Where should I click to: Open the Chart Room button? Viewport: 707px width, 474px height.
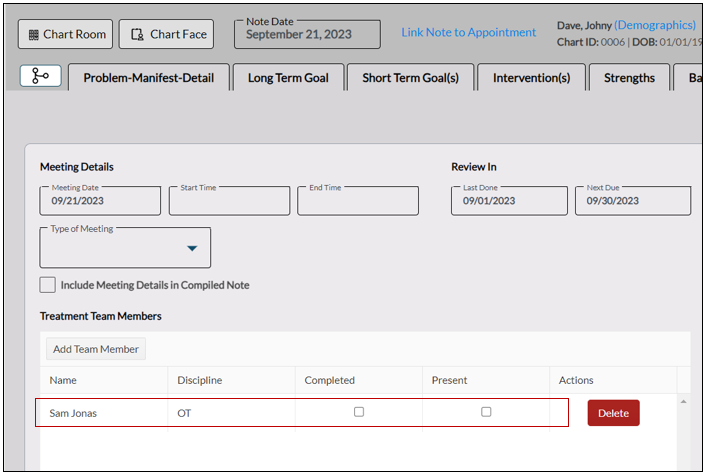[x=66, y=34]
